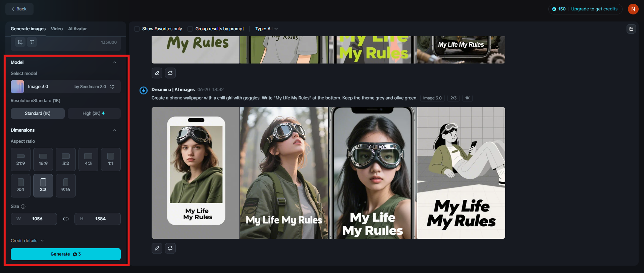Select the 16:9 aspect ratio

(43, 160)
